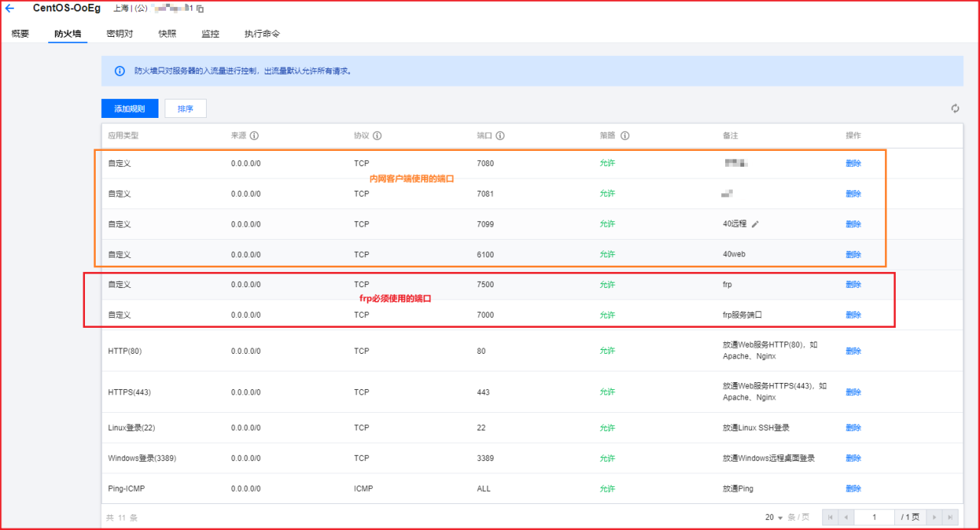980x530 pixels.
Task: Delete the port 7500 frp rule
Action: [x=853, y=285]
